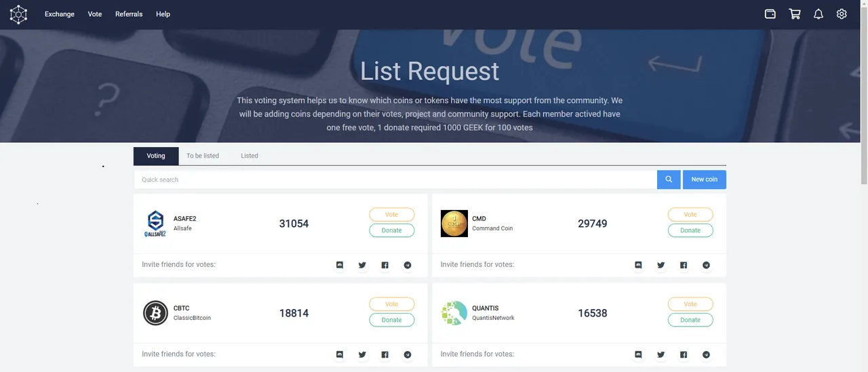
Task: Share CMD via Telegram icon
Action: 706,265
